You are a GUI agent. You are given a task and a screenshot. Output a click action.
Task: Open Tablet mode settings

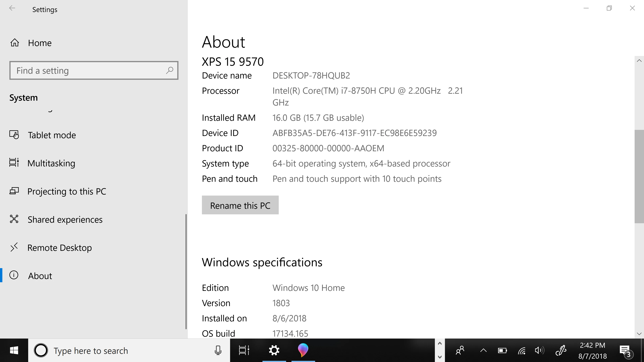pyautogui.click(x=52, y=135)
